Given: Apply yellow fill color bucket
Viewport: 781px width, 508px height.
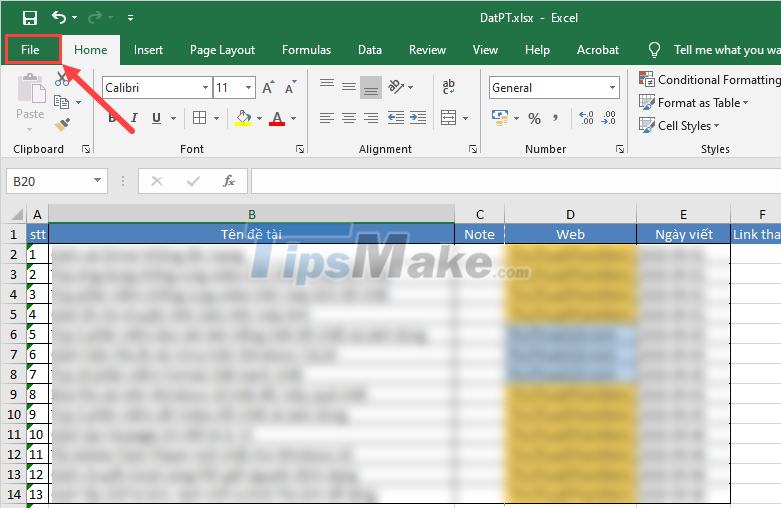Looking at the screenshot, I should click(x=243, y=118).
